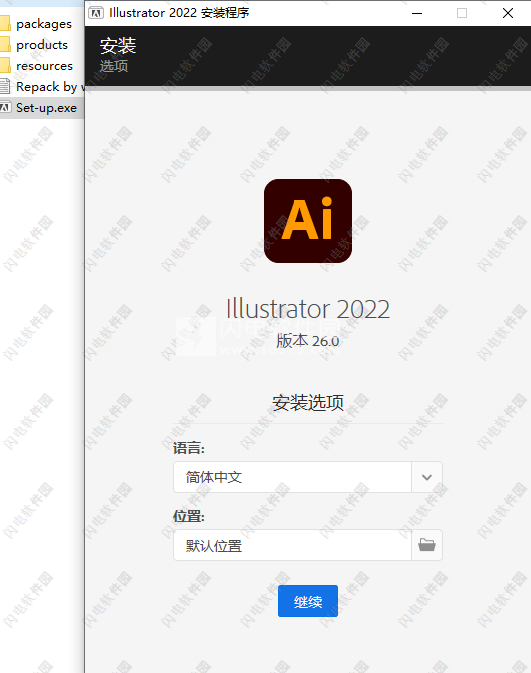Click the folder browse icon for location
The width and height of the screenshot is (531, 673).
427,545
